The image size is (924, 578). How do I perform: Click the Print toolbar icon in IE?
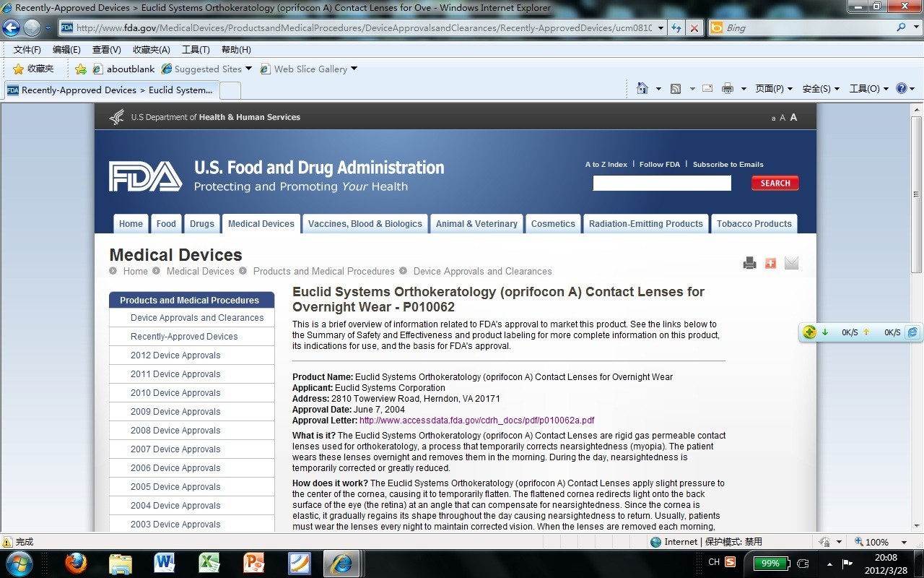pos(727,88)
